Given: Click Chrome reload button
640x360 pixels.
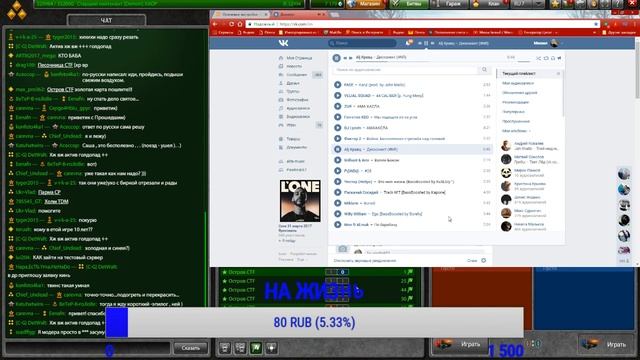Looking at the screenshot, I should (x=231, y=24).
